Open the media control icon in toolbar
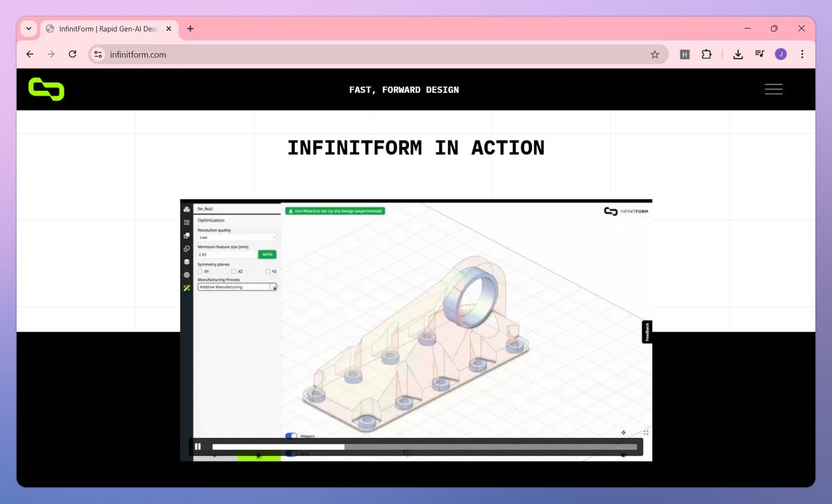The image size is (832, 504). [x=759, y=54]
